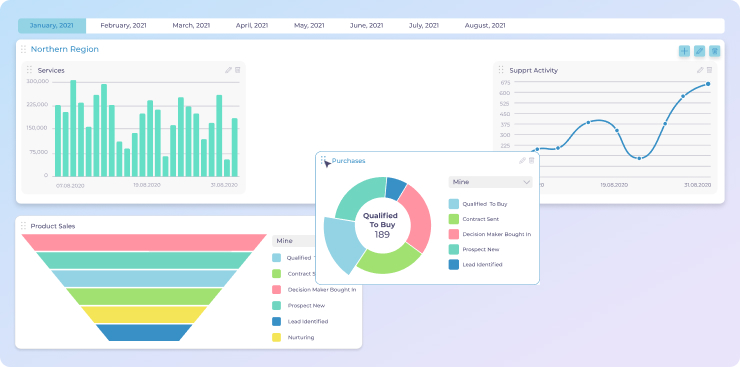
Task: Click the last data point on Supprt Activity line
Action: tap(708, 84)
